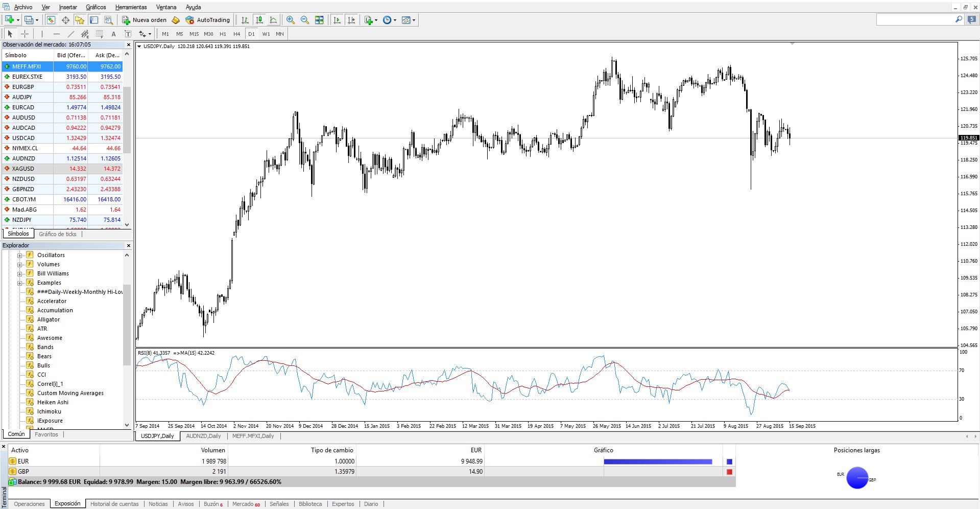Select the trendline drawing tool
The height and width of the screenshot is (509, 980).
pyautogui.click(x=71, y=34)
